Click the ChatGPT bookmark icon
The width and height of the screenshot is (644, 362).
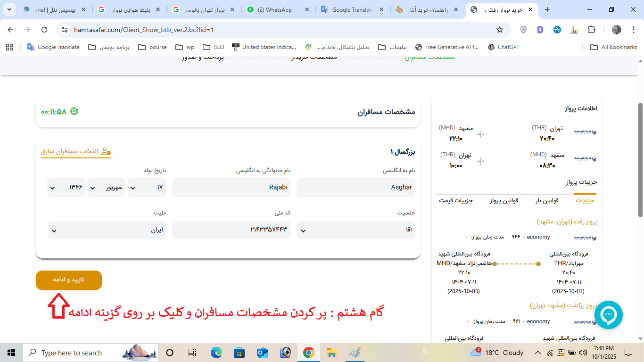pos(491,47)
